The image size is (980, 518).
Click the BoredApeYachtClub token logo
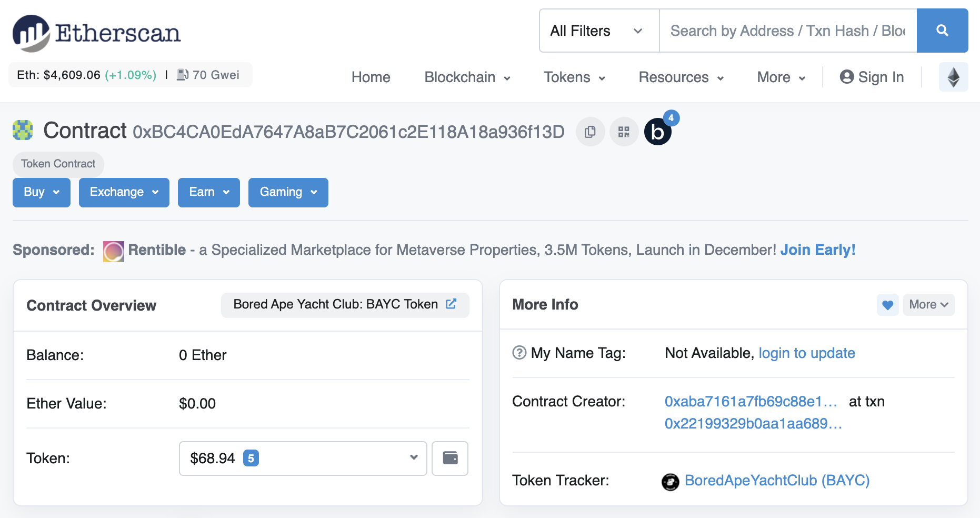[x=670, y=482]
